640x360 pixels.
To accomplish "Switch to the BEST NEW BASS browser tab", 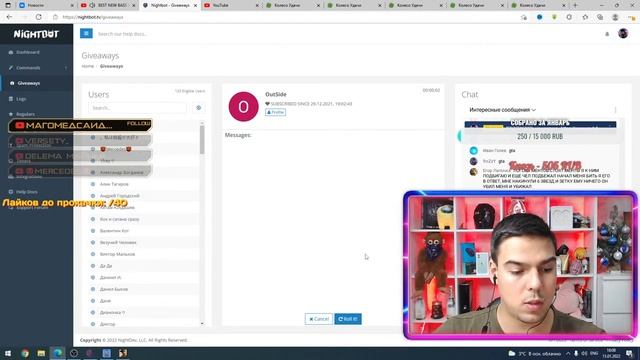I will (108, 5).
